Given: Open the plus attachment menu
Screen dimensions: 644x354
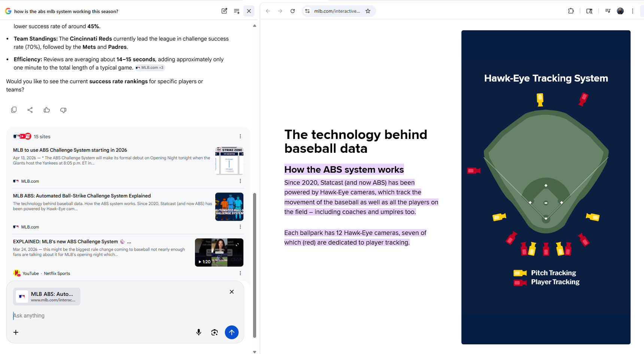Looking at the screenshot, I should (x=16, y=332).
